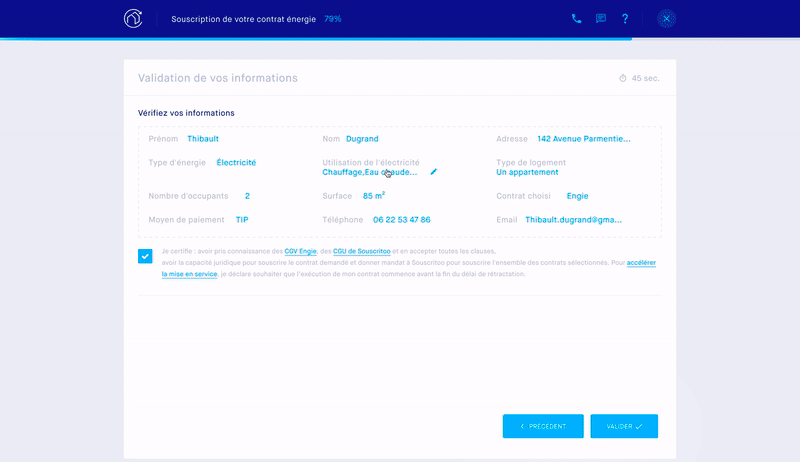Edit electricity usage with pencil icon
The width and height of the screenshot is (800, 462).
click(434, 172)
